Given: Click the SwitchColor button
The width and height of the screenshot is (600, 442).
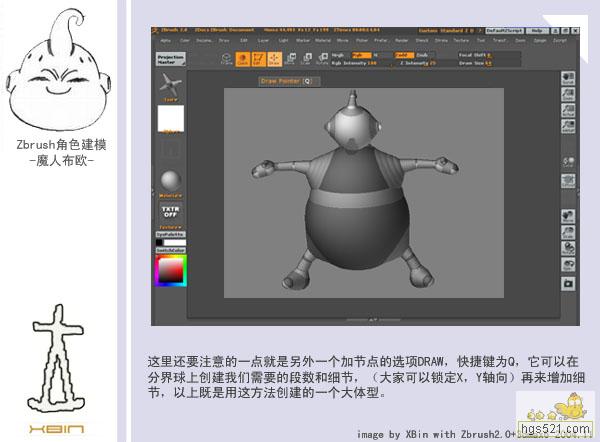Looking at the screenshot, I should pyautogui.click(x=170, y=250).
